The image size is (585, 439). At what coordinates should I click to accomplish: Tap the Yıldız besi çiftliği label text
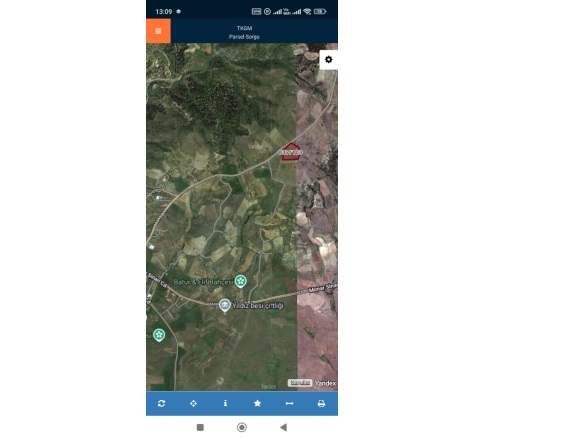click(x=258, y=306)
